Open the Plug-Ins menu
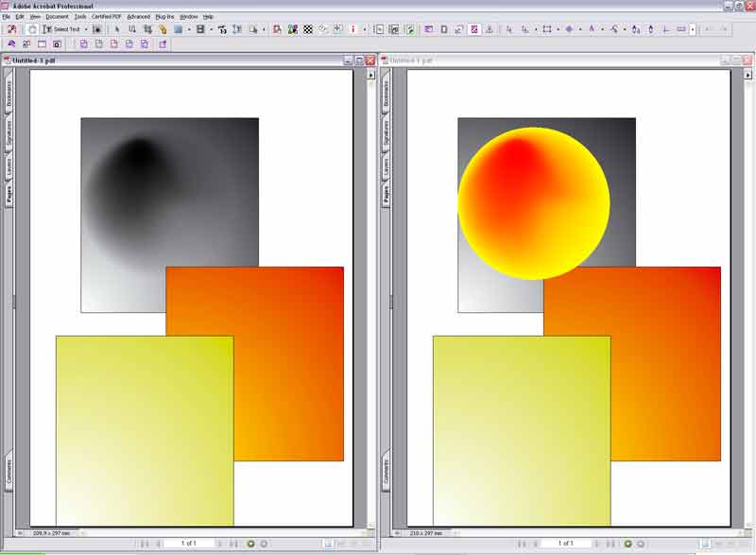The height and width of the screenshot is (555, 756). click(164, 17)
